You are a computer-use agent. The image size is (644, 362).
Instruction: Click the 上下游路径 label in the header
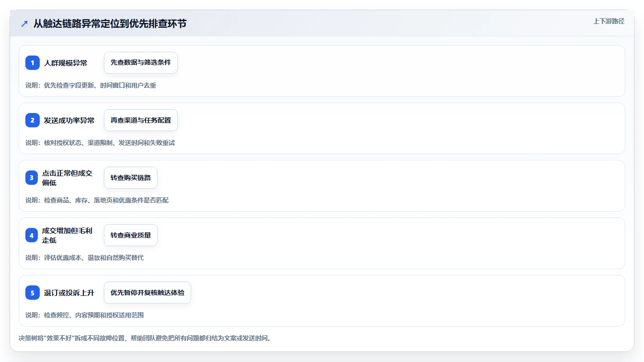click(x=609, y=21)
